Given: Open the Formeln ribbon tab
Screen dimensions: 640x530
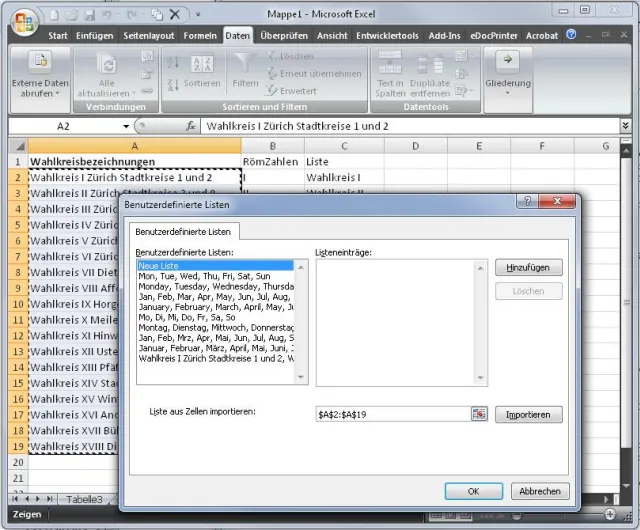Looking at the screenshot, I should coord(200,35).
